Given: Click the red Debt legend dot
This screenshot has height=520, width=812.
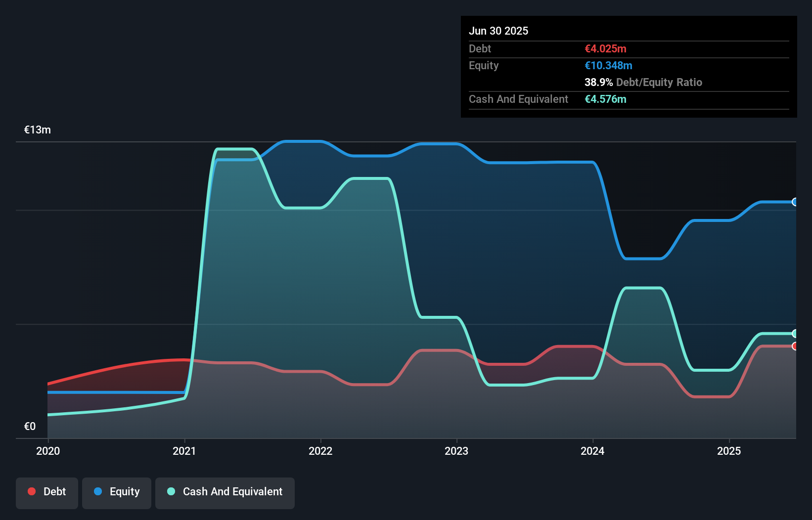Looking at the screenshot, I should point(31,491).
